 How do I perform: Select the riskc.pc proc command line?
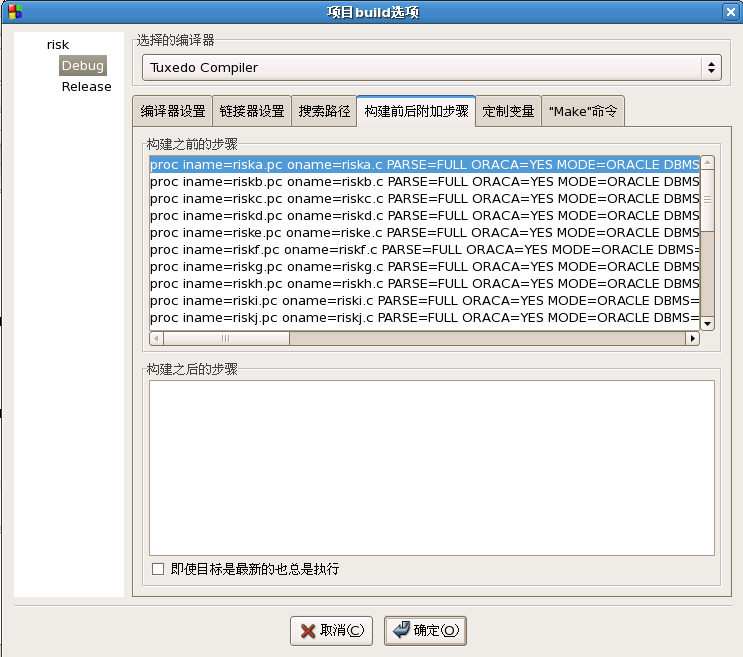tap(425, 198)
